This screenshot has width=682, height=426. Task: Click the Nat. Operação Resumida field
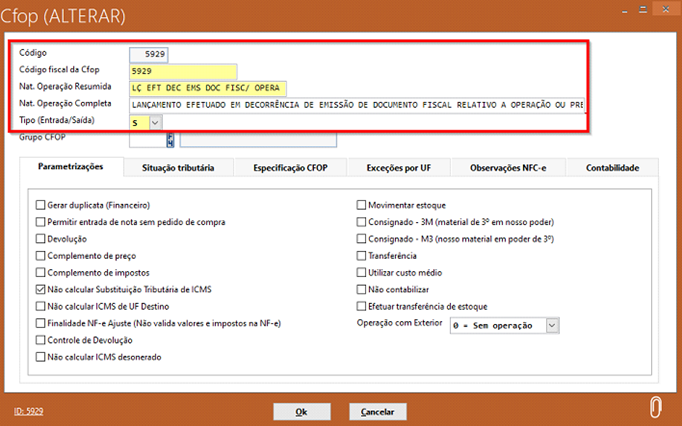pyautogui.click(x=207, y=88)
